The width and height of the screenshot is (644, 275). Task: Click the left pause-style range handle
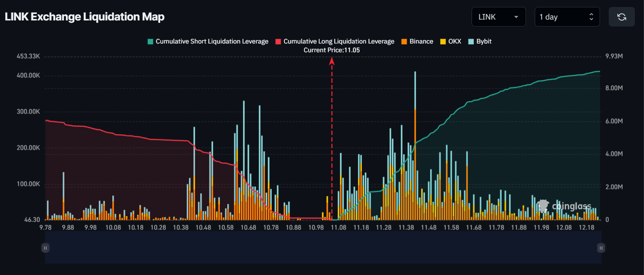45,248
